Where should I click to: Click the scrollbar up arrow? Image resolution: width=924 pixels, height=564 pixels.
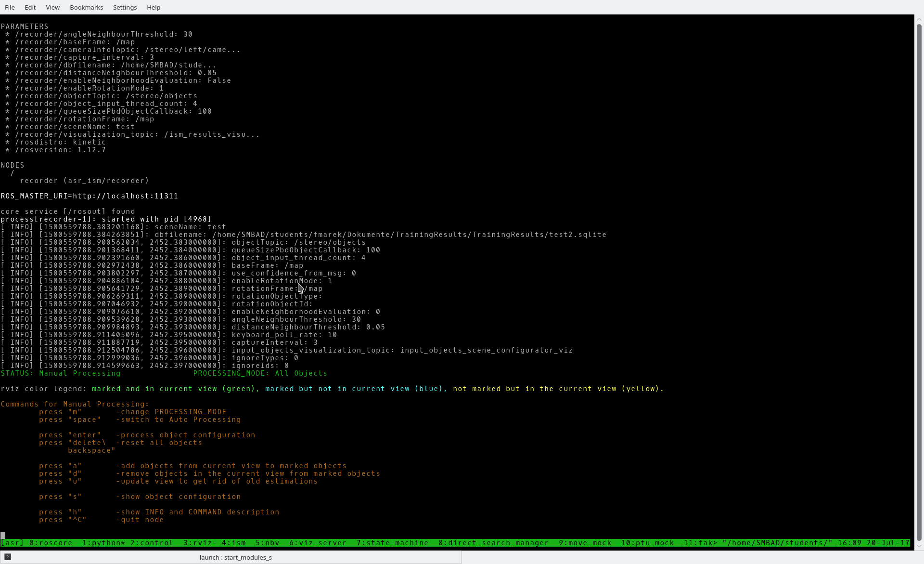pyautogui.click(x=919, y=20)
